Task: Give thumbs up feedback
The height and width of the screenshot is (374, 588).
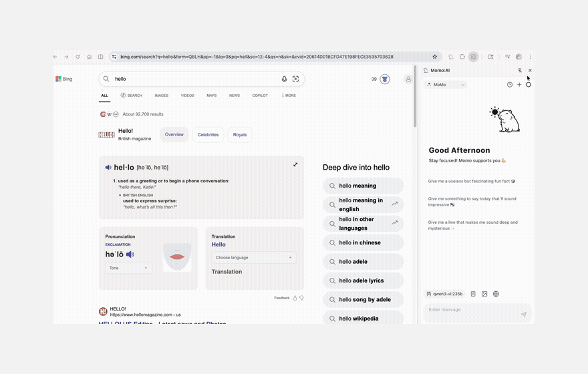Action: pyautogui.click(x=295, y=298)
